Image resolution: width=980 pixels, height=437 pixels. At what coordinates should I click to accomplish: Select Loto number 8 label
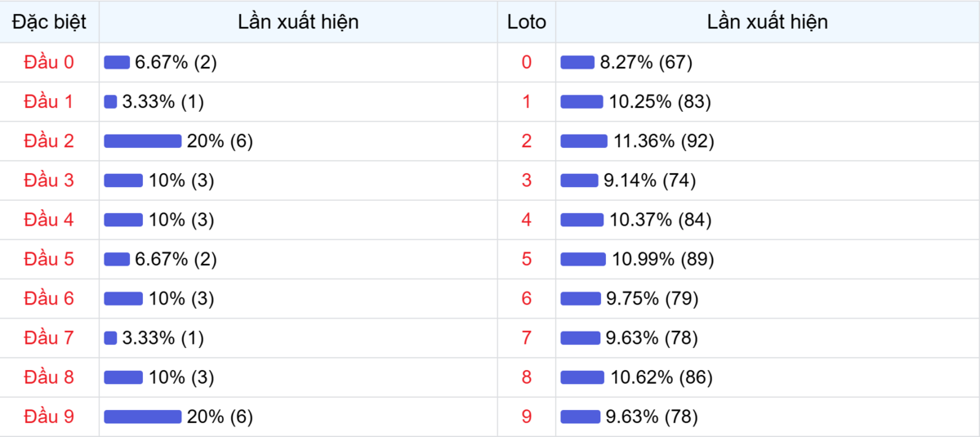527,377
